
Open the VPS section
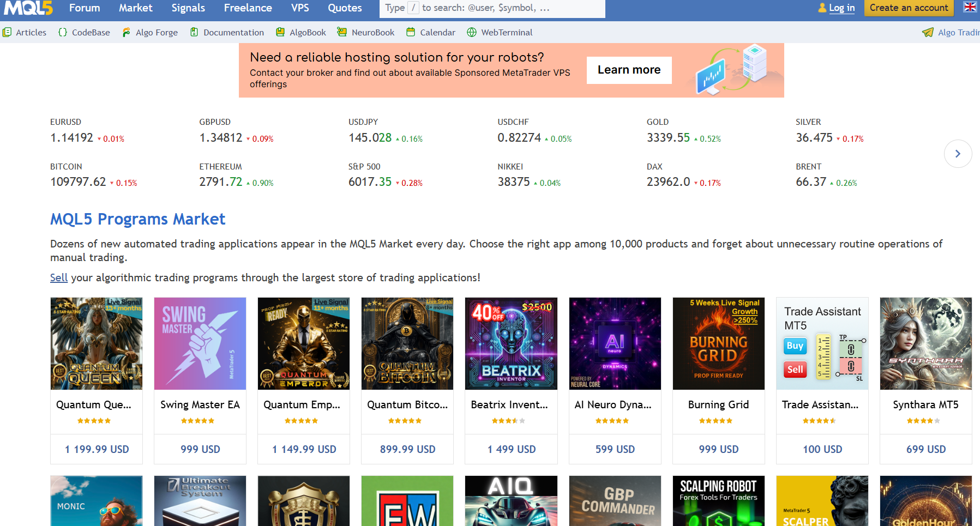point(300,8)
